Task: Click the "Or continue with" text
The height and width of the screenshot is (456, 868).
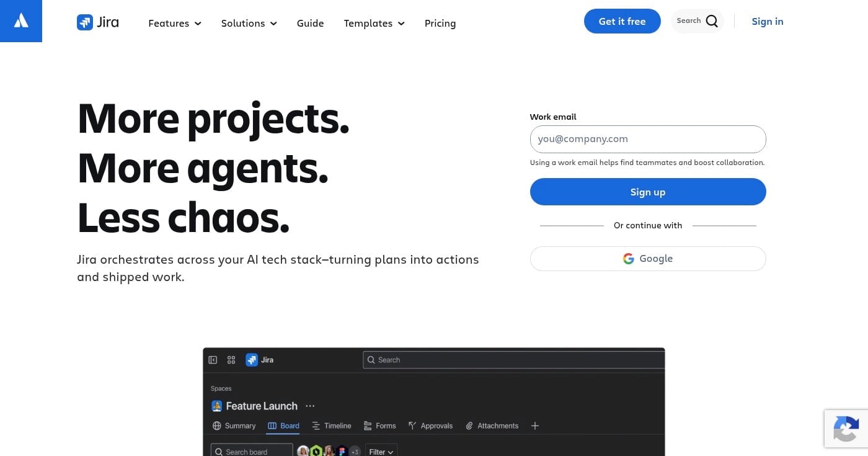Action: pos(648,225)
